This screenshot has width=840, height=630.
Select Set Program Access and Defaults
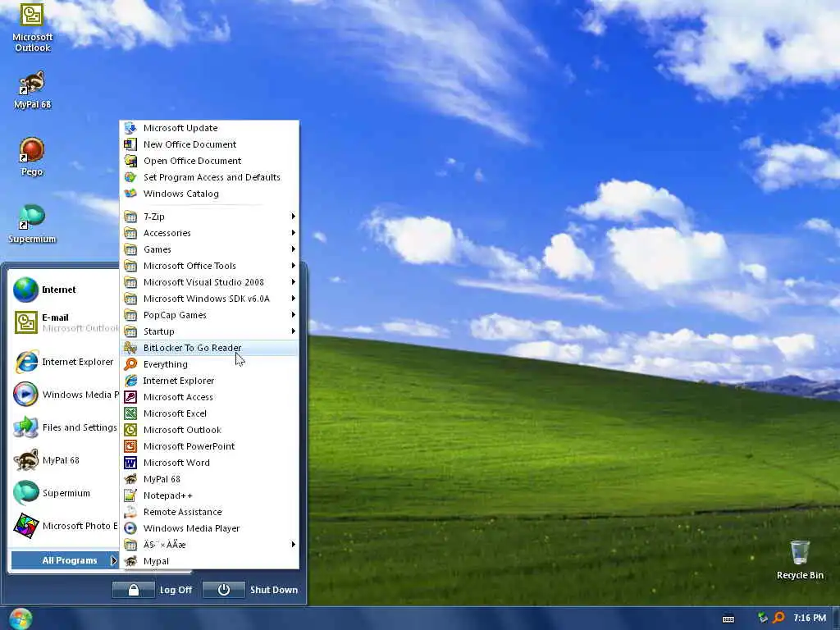(x=209, y=177)
